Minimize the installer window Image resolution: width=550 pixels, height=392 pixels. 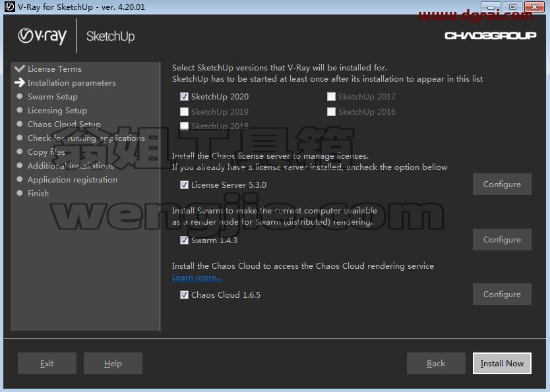click(x=491, y=7)
